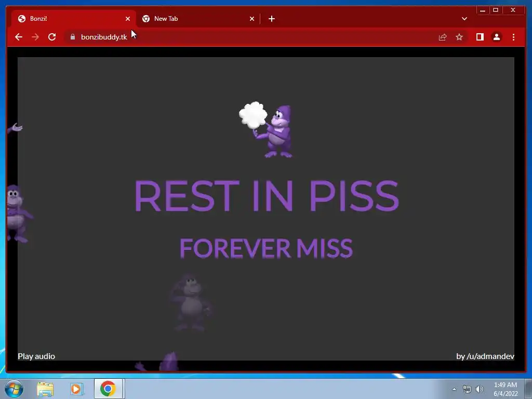Minimize the Chrome window
Viewport: 532px width, 399px height.
click(x=483, y=10)
